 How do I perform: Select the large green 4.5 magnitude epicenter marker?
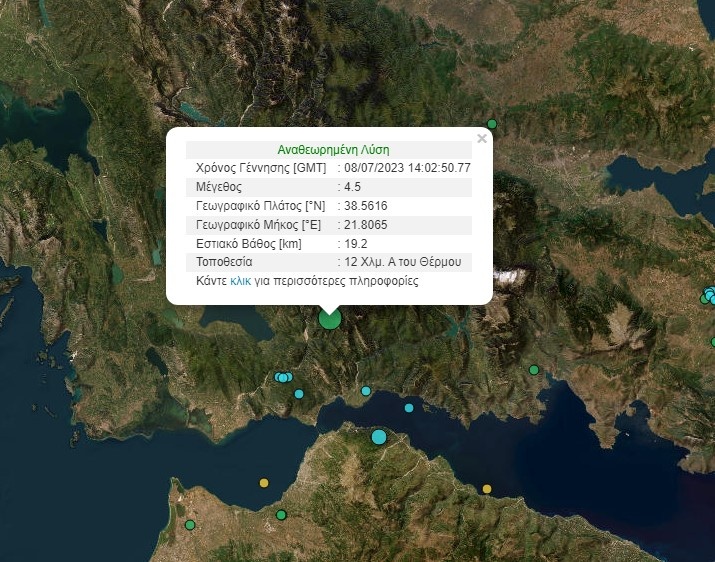(x=330, y=318)
